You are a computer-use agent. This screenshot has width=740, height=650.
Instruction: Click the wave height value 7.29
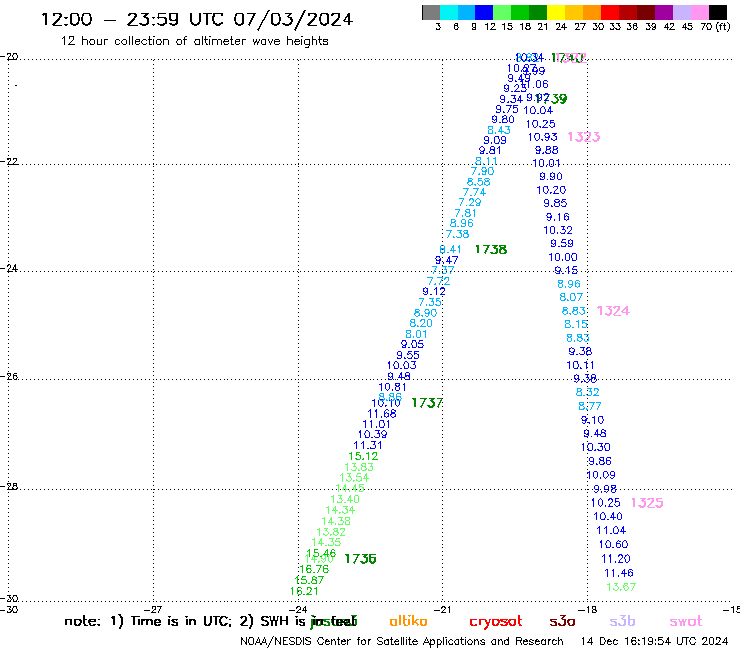[x=470, y=202]
